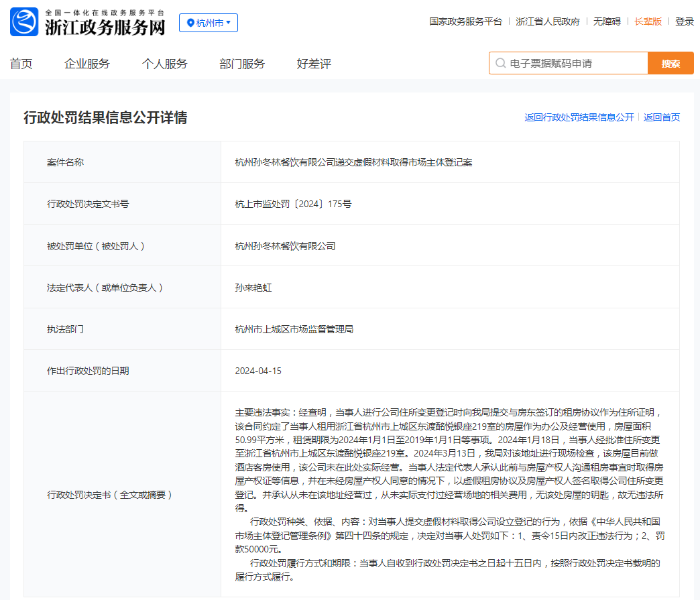This screenshot has width=700, height=600.
Task: Click the location pin icon beside 杭州市
Action: coord(190,23)
